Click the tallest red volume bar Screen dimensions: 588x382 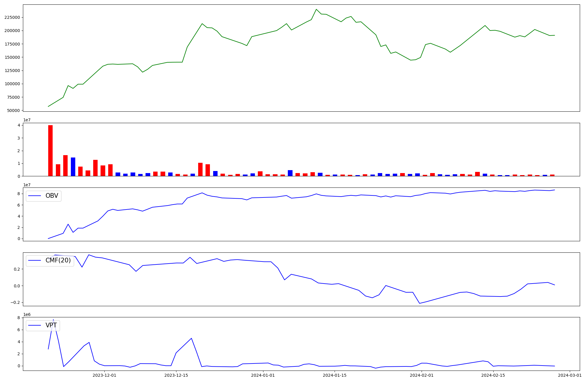tap(50, 150)
